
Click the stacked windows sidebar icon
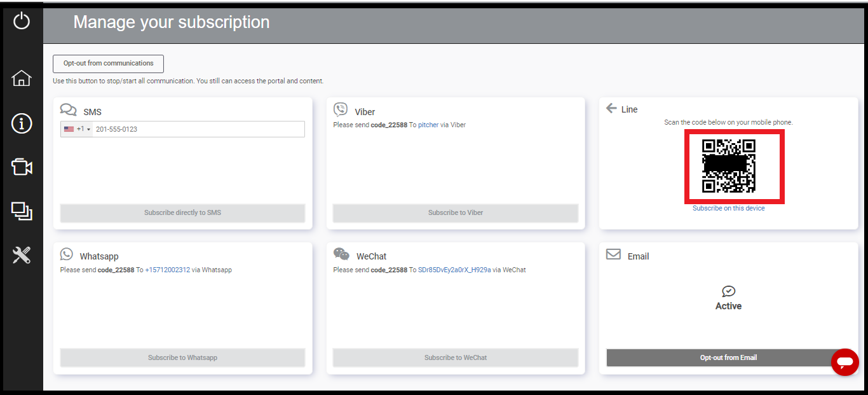[x=22, y=211]
